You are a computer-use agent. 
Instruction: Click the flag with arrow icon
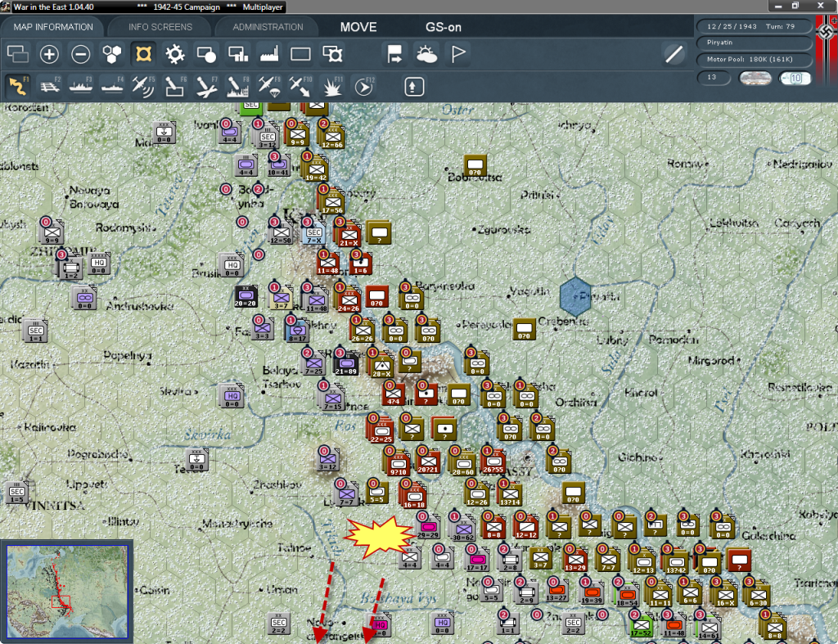pos(395,54)
